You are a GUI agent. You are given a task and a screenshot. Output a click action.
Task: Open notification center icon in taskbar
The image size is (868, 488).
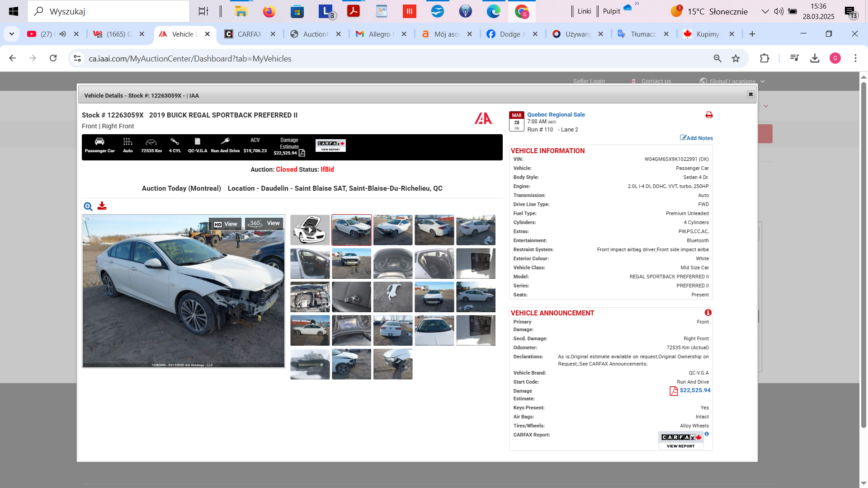(x=851, y=12)
